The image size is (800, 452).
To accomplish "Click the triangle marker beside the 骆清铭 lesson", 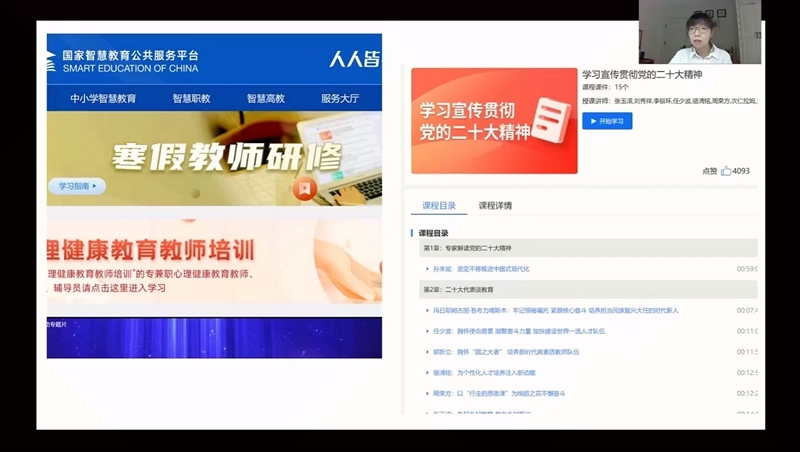I will click(x=427, y=373).
